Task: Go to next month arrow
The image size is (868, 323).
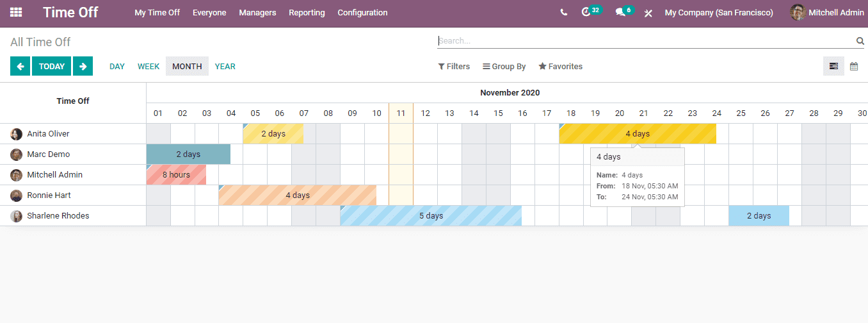Action: pos(83,66)
